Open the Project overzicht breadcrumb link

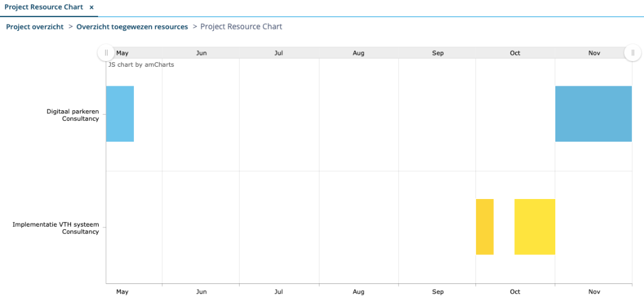[x=35, y=26]
